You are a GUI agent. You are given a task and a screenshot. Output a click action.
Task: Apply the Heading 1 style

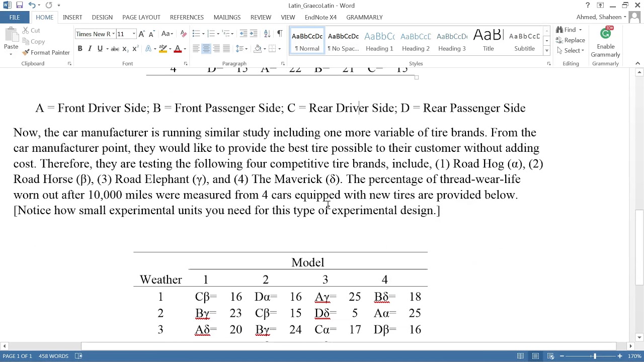[x=379, y=41]
